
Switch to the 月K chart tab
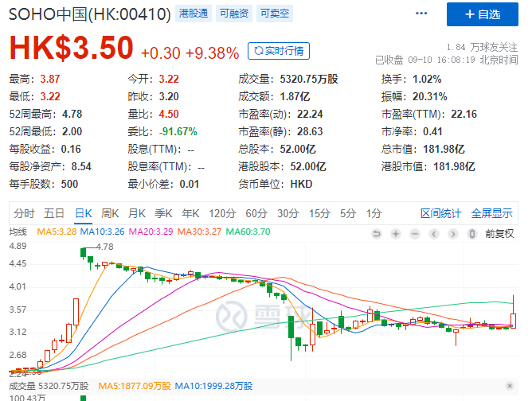(x=137, y=213)
